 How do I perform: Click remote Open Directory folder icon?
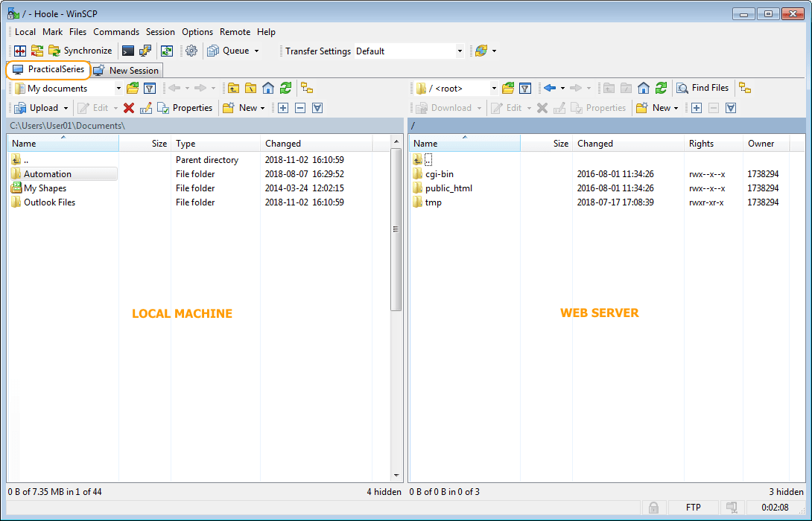pos(508,89)
